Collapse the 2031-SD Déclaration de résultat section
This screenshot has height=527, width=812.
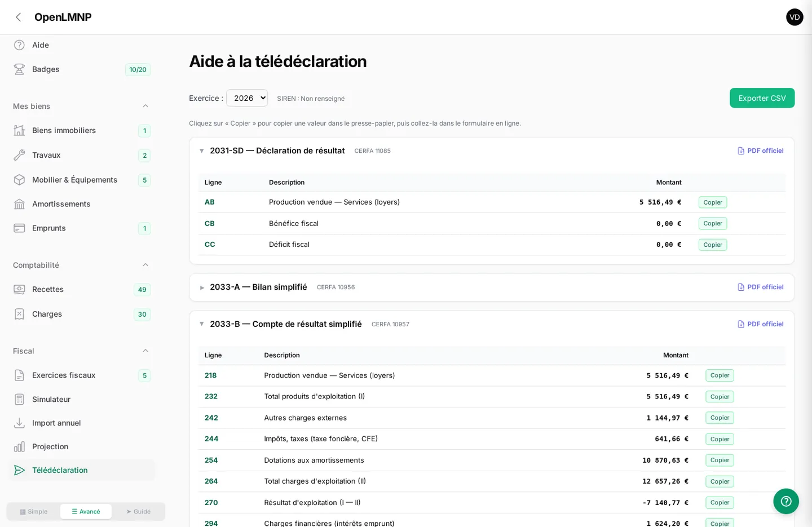[202, 151]
